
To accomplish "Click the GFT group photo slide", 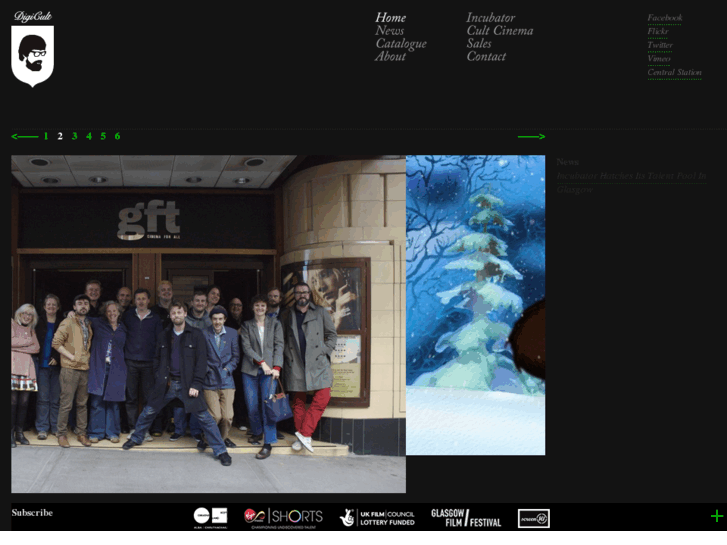I will point(208,324).
